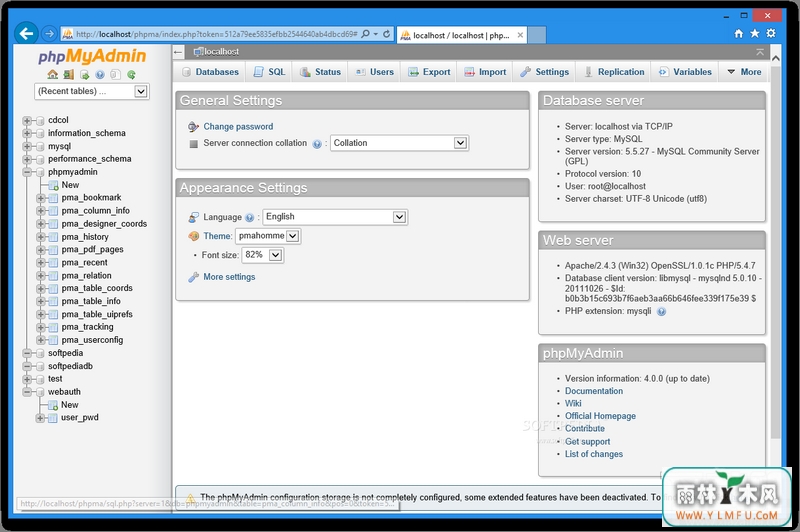800x532 pixels.
Task: Open the browser Home icon
Action: tap(738, 33)
